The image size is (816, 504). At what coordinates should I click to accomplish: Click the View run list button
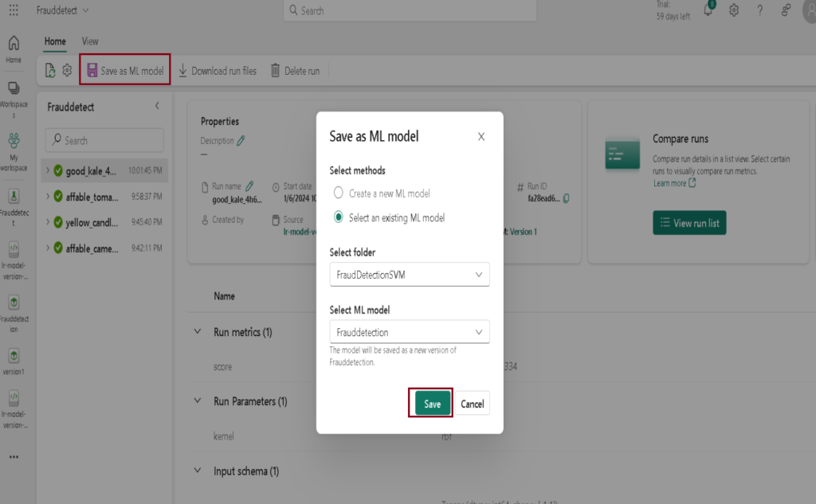pyautogui.click(x=689, y=223)
